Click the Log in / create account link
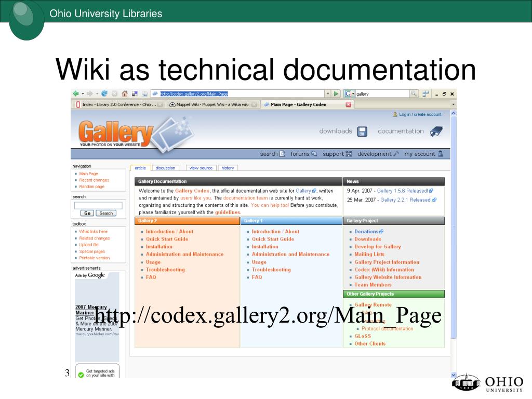Viewport: 532px width, 399px height. (x=420, y=114)
